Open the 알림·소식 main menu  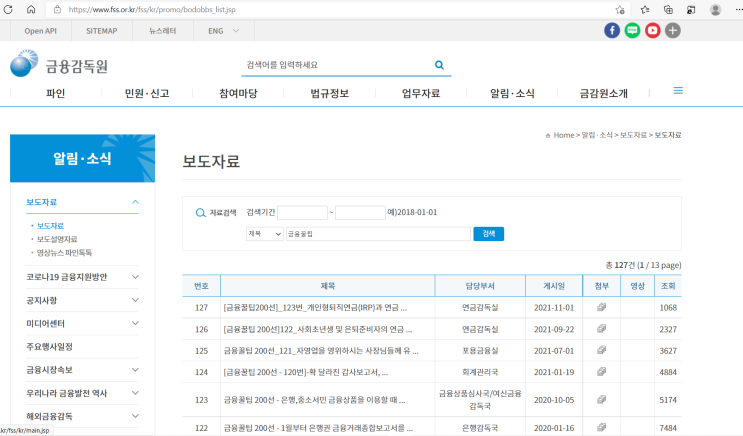point(512,93)
